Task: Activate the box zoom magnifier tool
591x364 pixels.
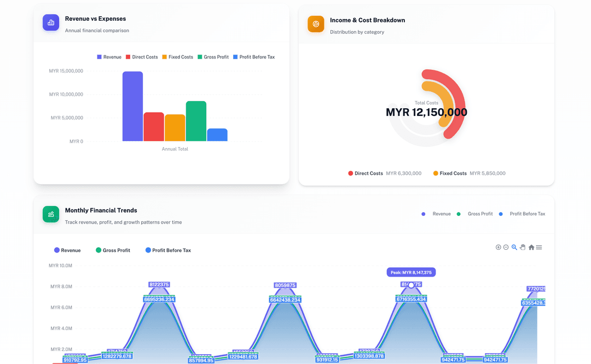Action: click(x=514, y=247)
